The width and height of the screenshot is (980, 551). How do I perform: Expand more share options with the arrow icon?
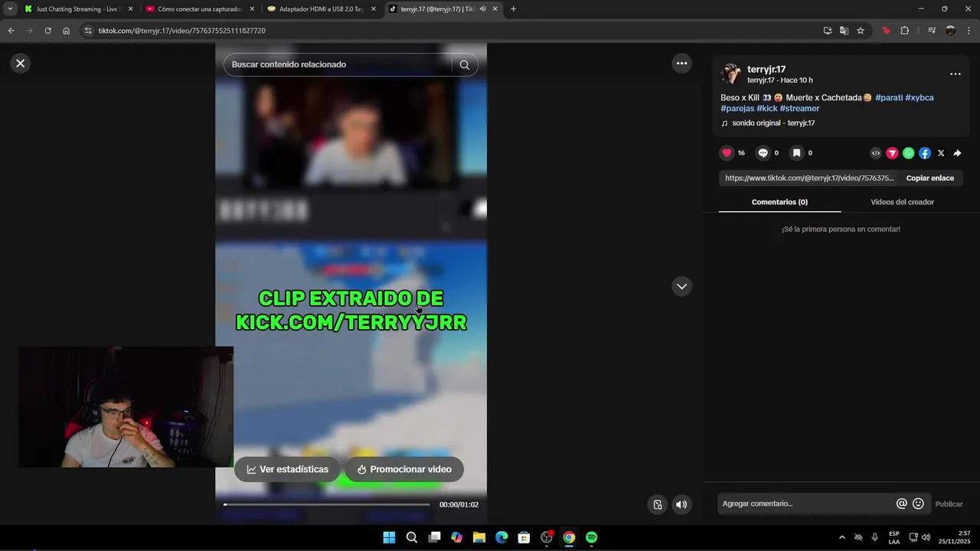957,153
